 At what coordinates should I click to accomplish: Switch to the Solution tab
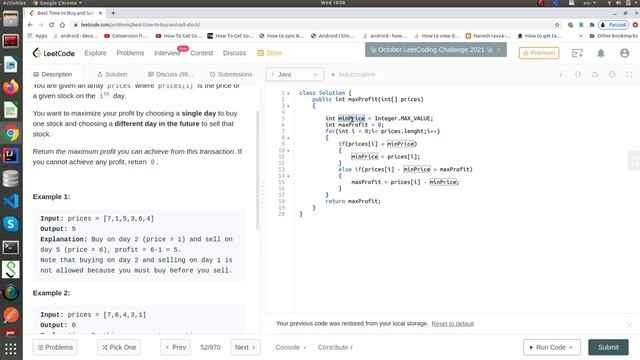112,74
